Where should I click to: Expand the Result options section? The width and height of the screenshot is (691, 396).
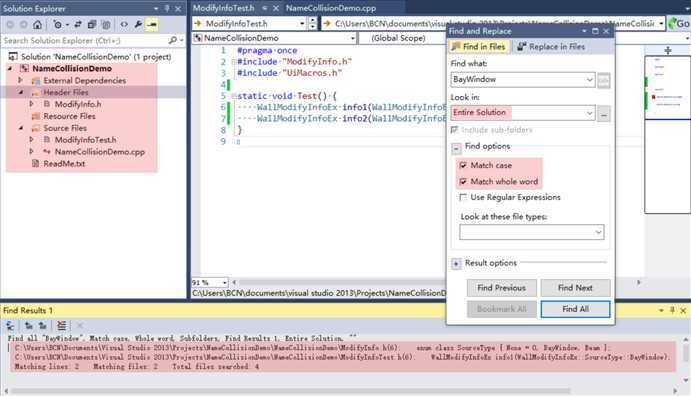click(456, 264)
